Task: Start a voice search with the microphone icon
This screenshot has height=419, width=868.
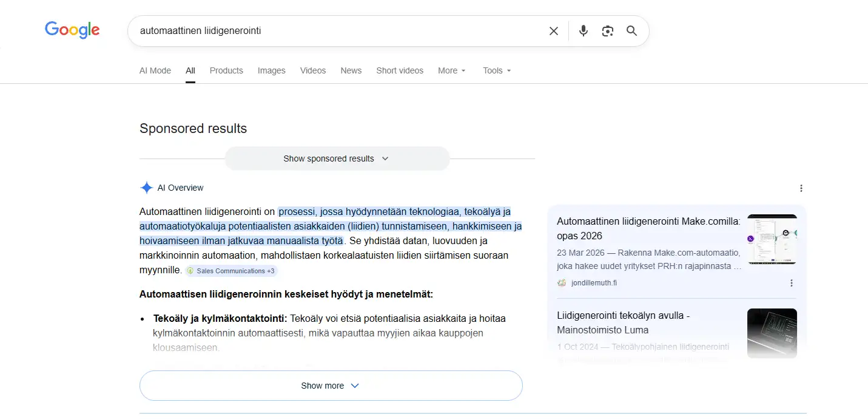Action: 583,30
